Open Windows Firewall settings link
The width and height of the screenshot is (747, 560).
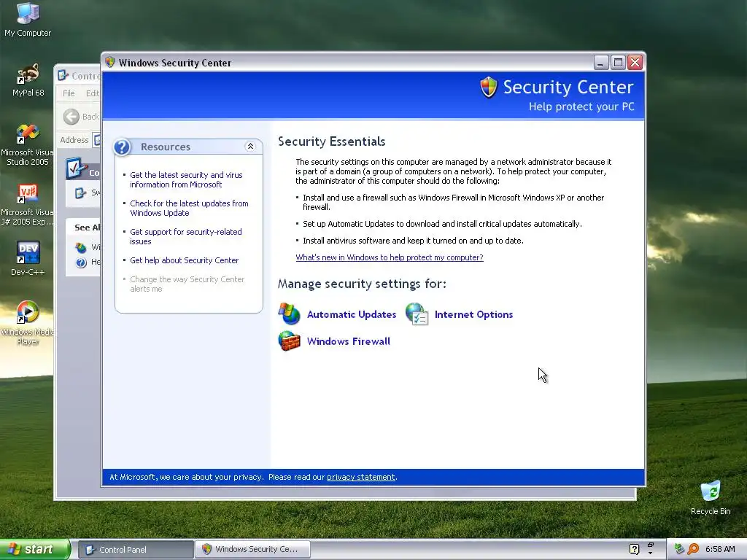348,341
